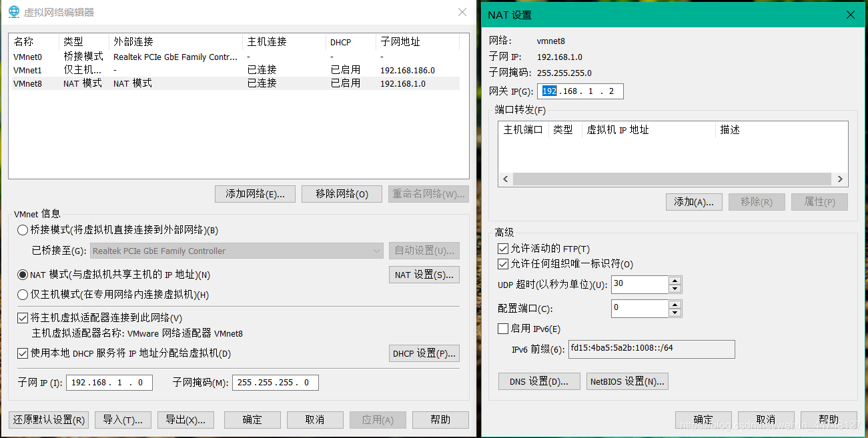Select 仅主机模式 radio button
Image resolution: width=868 pixels, height=438 pixels.
pyautogui.click(x=23, y=295)
